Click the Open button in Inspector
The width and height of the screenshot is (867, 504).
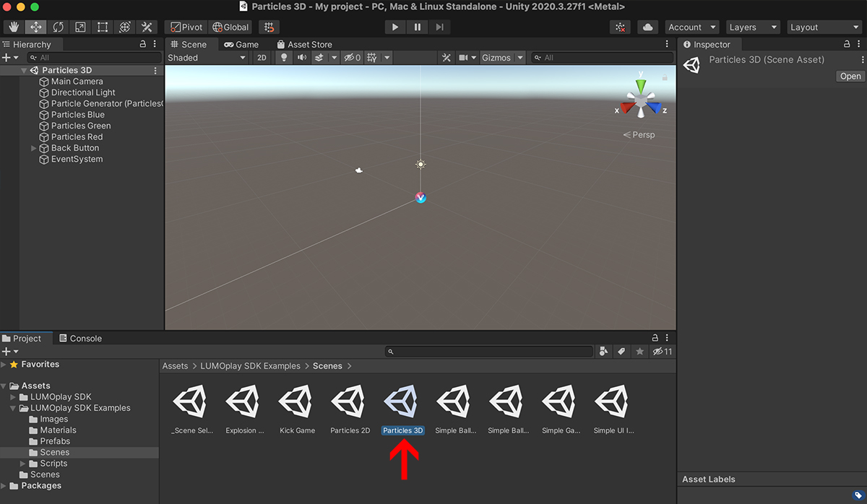850,77
